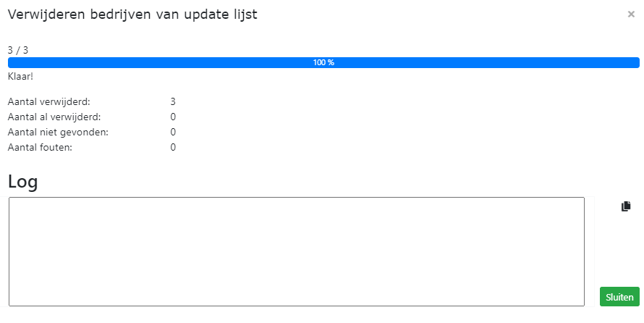This screenshot has height=323, width=644.
Task: Click the 'Aantal fouten:' label
Action: tap(40, 147)
